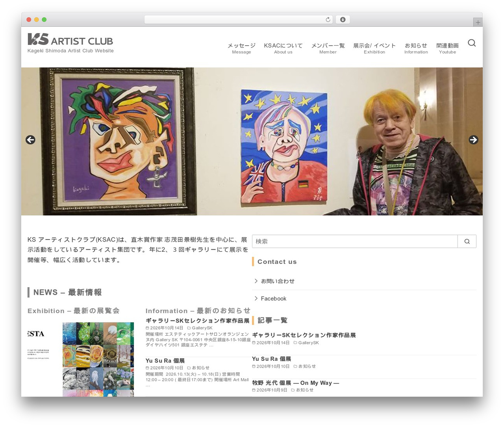Click the Exhibition – 最新の展覧会 heading

coord(74,311)
